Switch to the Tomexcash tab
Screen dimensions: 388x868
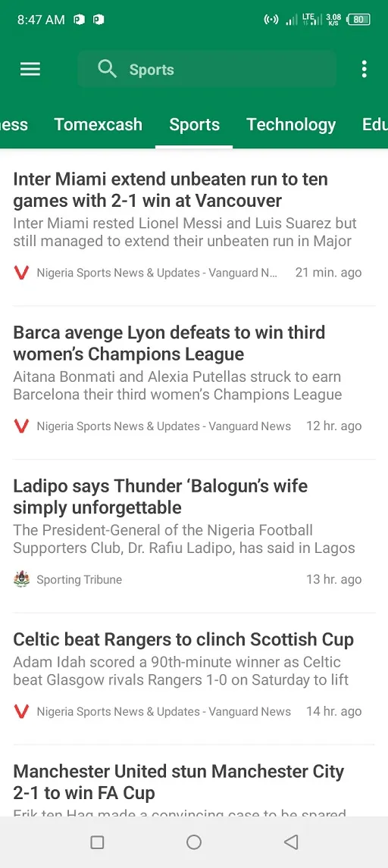pyautogui.click(x=98, y=124)
